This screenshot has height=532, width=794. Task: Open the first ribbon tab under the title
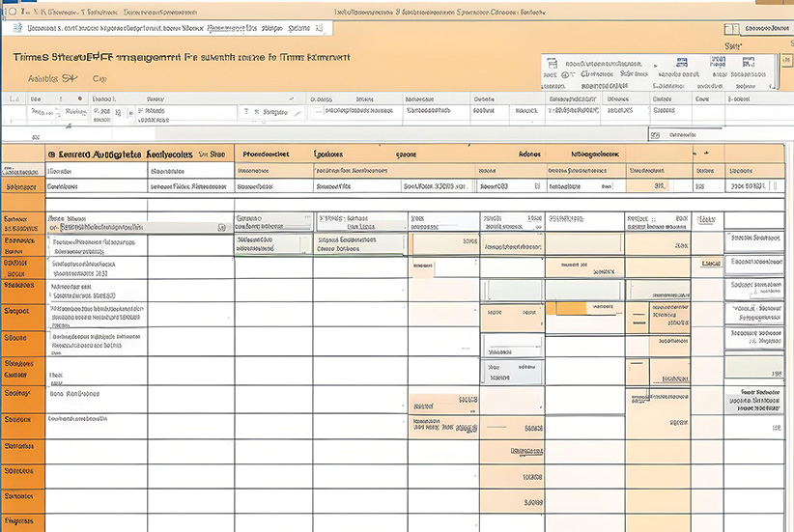coord(43,79)
